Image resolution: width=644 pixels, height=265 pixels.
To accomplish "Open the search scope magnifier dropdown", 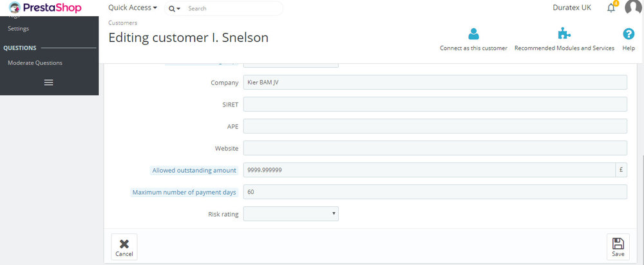I will click(x=175, y=8).
